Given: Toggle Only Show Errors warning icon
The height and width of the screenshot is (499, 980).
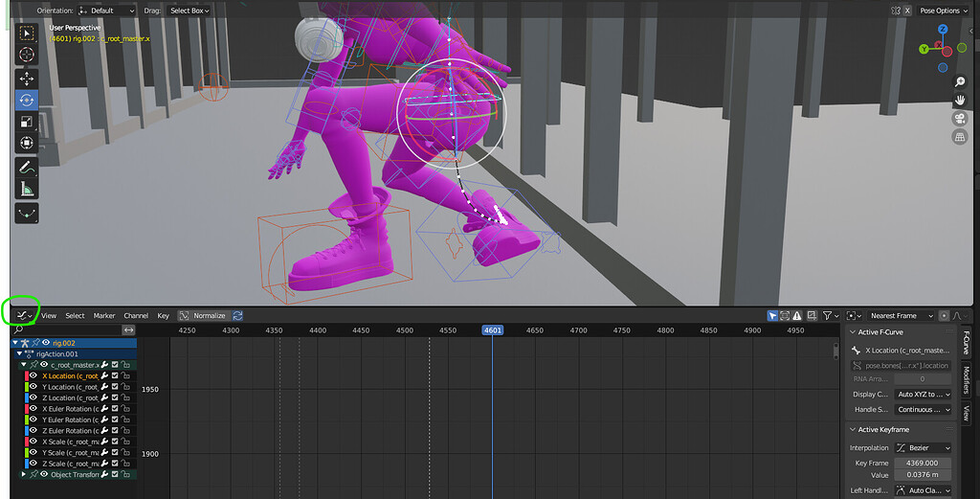Looking at the screenshot, I should coord(797,316).
